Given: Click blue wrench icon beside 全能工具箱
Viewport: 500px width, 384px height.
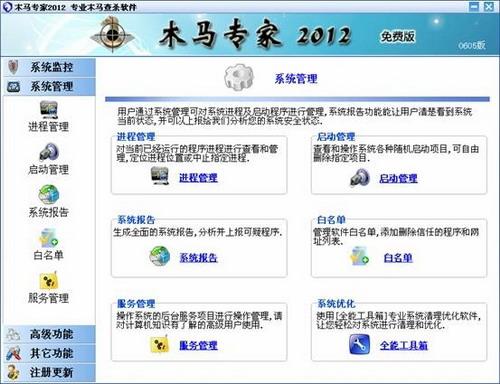Looking at the screenshot, I should 360,344.
